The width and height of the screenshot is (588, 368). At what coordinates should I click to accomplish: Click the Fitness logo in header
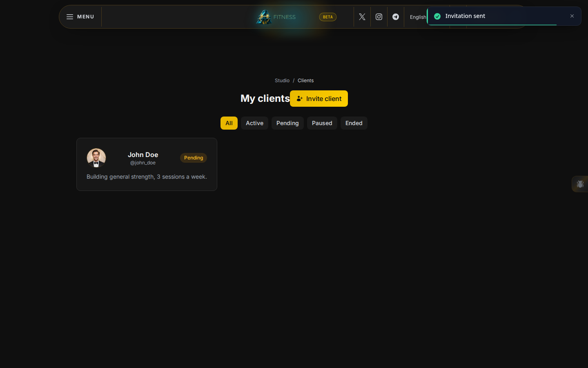pyautogui.click(x=276, y=17)
